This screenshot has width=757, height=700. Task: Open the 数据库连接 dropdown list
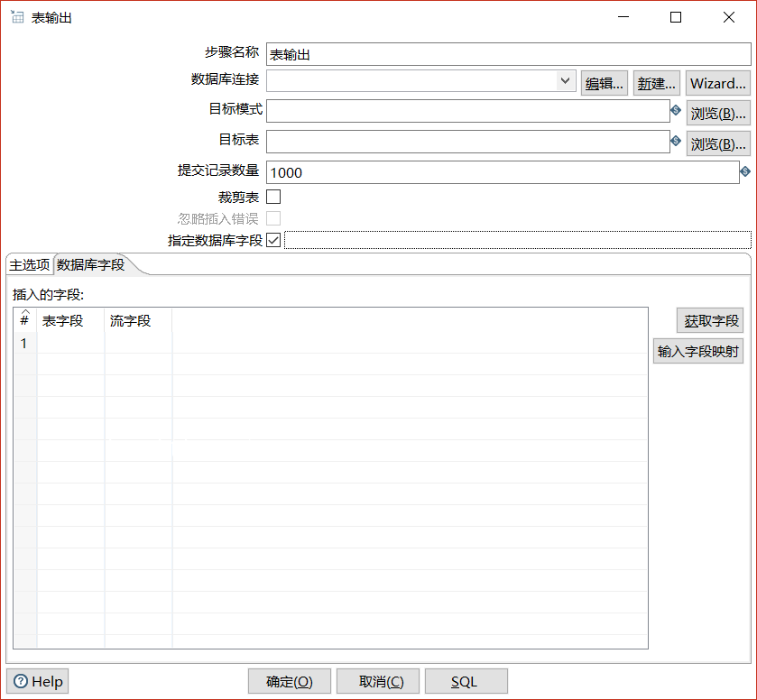coord(565,80)
